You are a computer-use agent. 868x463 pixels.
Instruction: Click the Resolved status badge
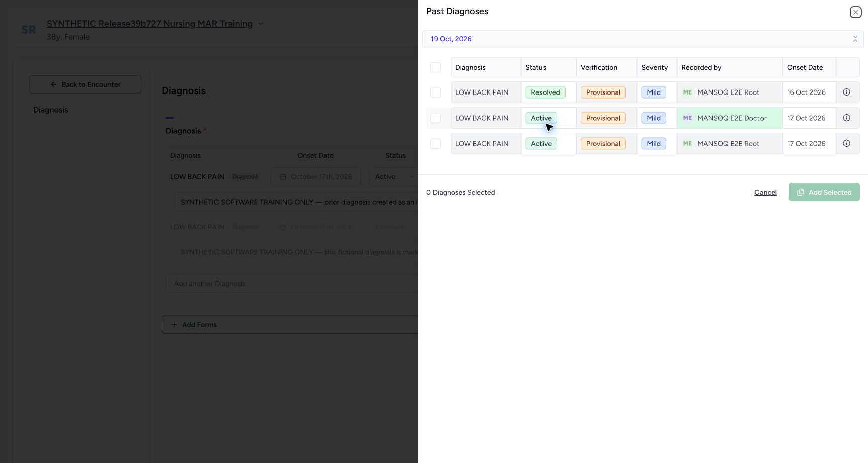tap(546, 92)
